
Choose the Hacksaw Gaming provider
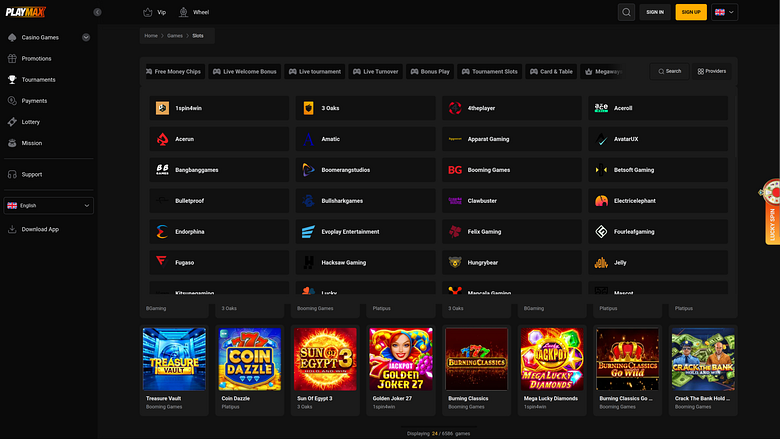[365, 263]
